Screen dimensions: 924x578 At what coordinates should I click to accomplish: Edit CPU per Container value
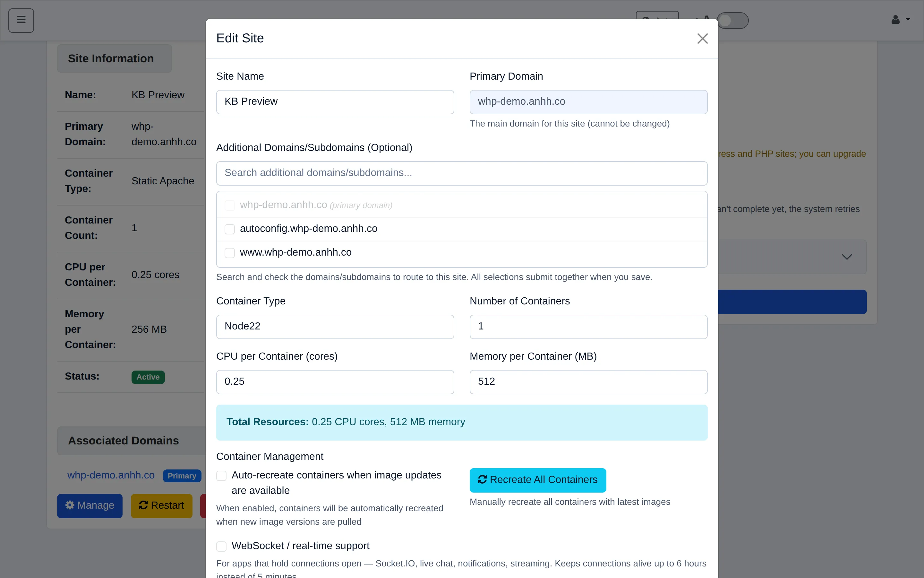335,381
